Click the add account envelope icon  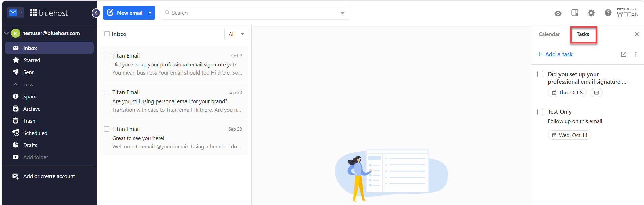[x=15, y=176]
